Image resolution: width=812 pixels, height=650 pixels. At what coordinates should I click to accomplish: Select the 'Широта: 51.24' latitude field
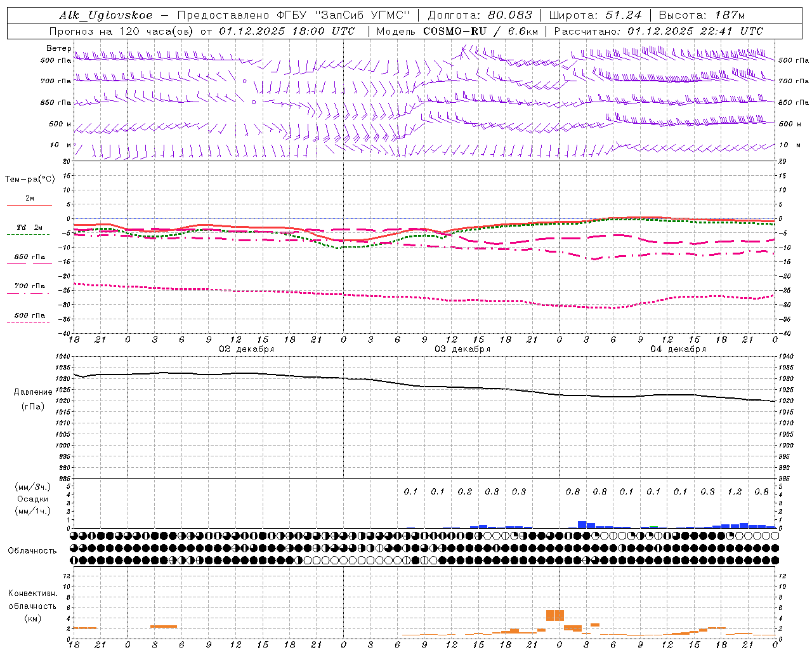click(x=595, y=15)
